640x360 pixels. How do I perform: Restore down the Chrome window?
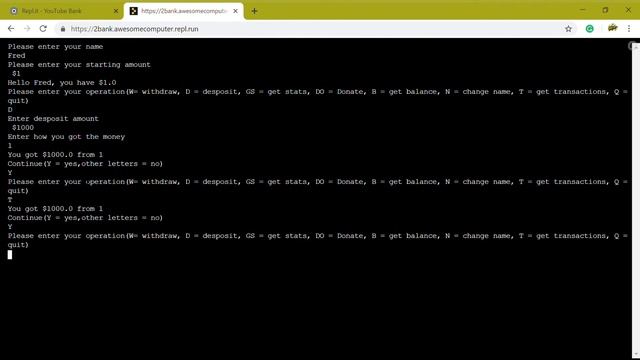605,10
